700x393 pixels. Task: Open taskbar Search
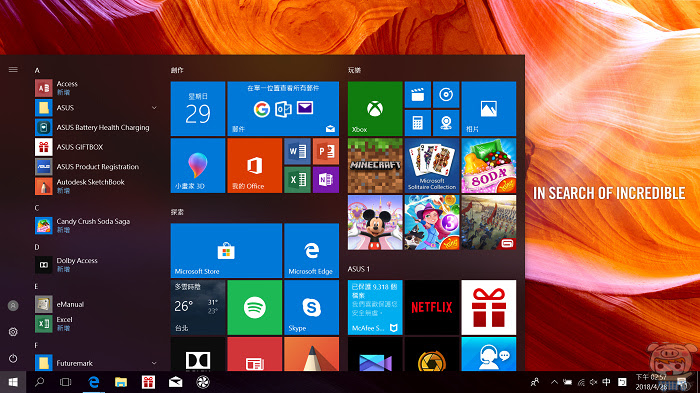[x=39, y=382]
